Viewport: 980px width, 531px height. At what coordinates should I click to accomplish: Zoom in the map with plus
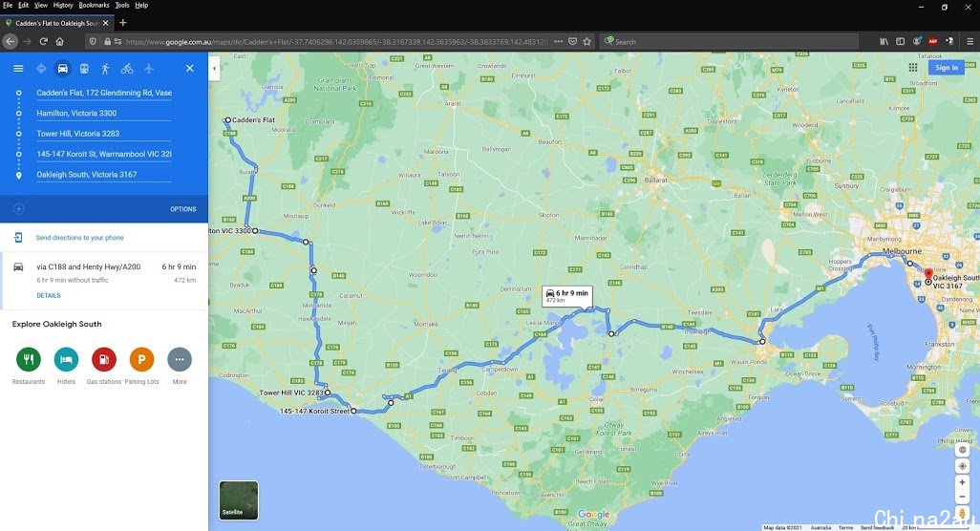(962, 482)
